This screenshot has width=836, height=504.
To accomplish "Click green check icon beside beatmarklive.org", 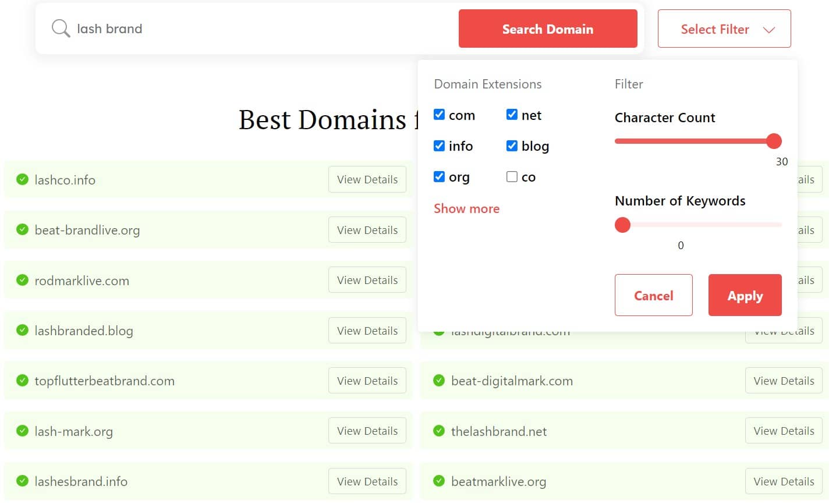I will [x=439, y=481].
